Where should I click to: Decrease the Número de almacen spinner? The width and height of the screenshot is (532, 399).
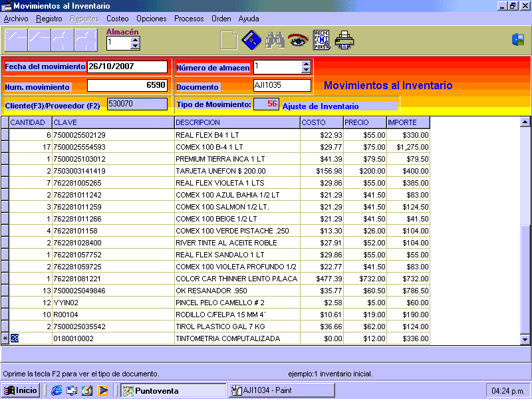click(306, 70)
